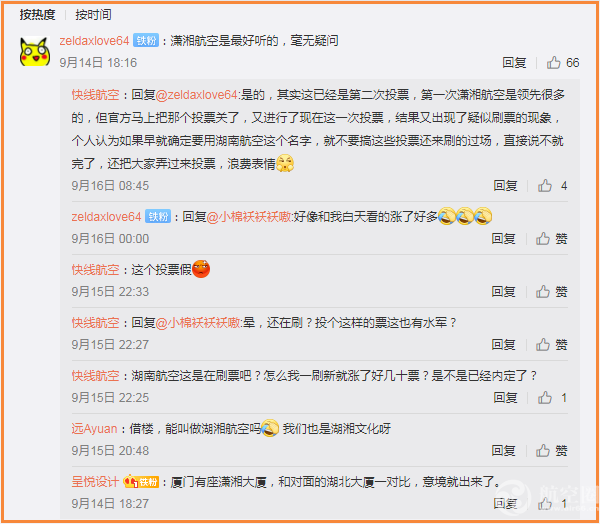
Task: Open the Pikachu avatar profile
Action: 35,52
